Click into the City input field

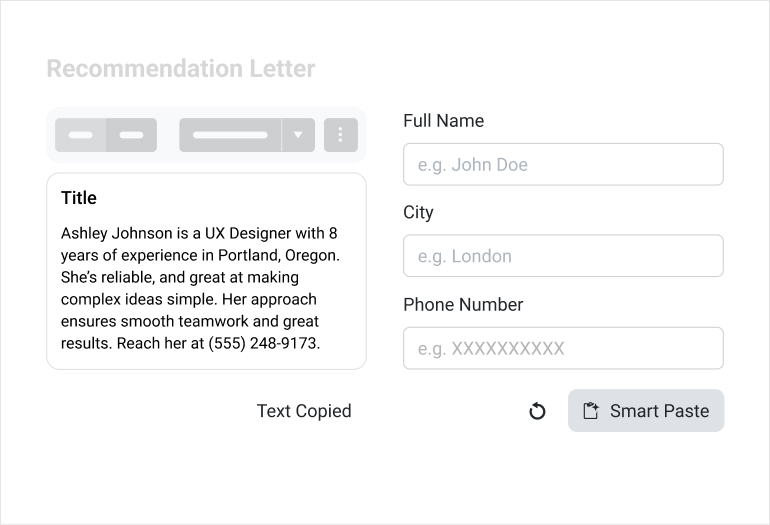pyautogui.click(x=563, y=256)
